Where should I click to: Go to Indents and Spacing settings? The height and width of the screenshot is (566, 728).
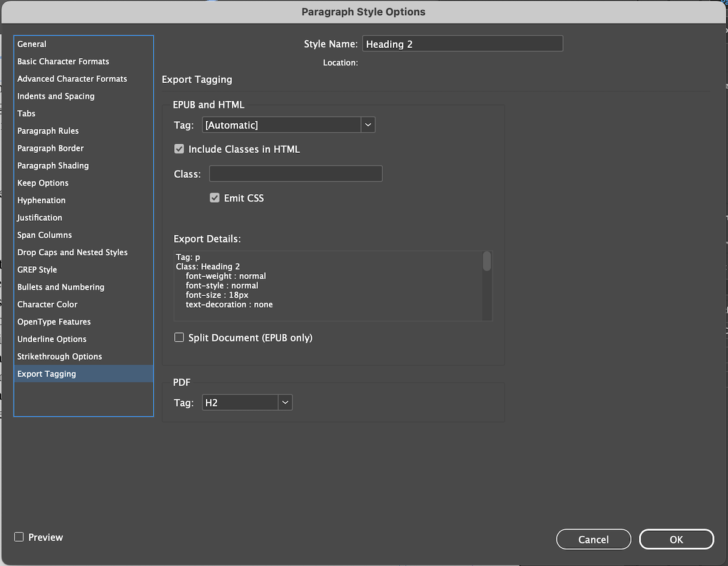(56, 96)
